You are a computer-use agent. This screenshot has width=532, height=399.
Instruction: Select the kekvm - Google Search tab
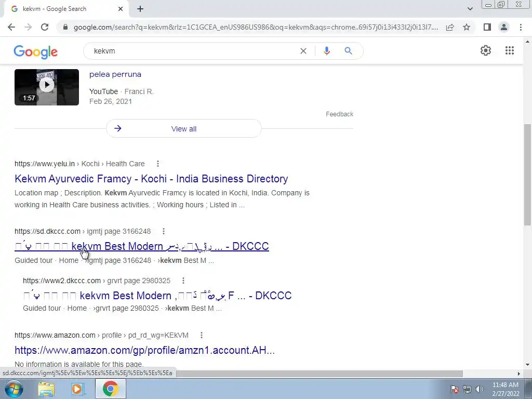[66, 9]
